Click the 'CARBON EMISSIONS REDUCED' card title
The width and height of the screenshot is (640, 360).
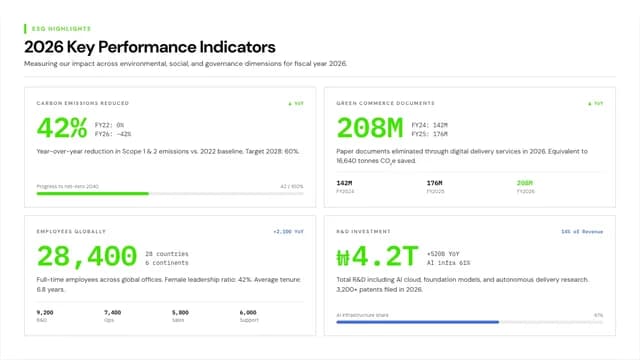pos(82,103)
